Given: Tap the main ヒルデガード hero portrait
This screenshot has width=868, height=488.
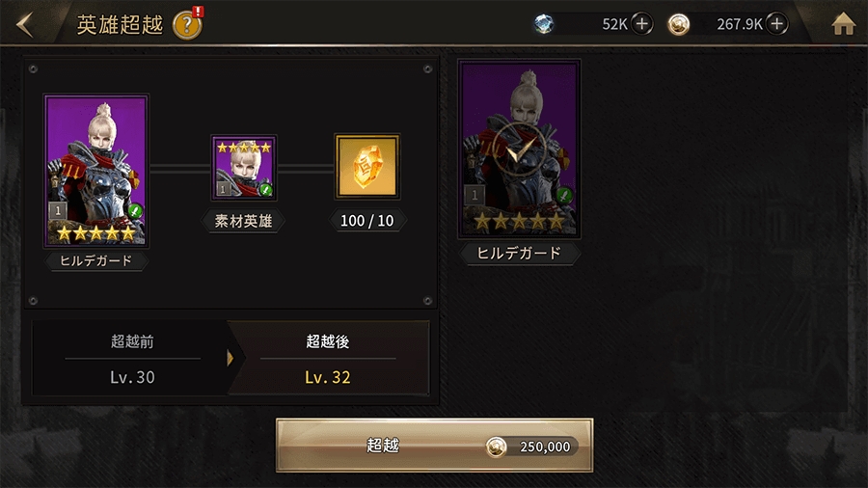Looking at the screenshot, I should 96,171.
